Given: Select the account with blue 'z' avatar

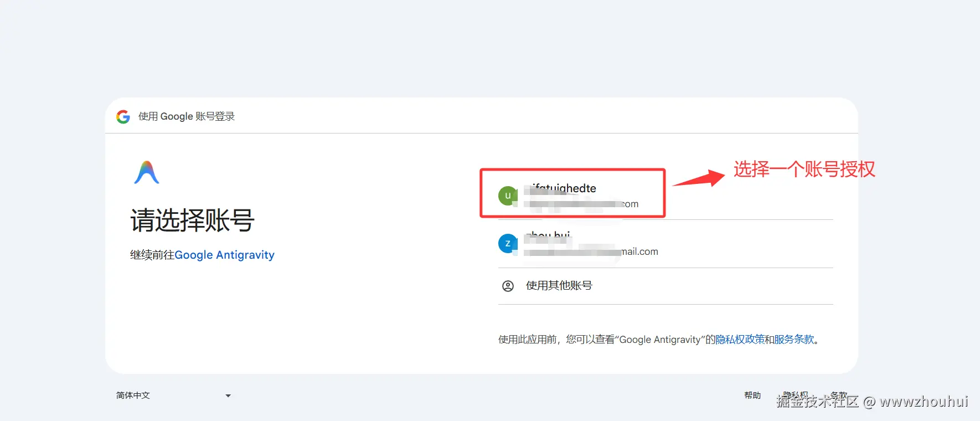Looking at the screenshot, I should tap(666, 244).
